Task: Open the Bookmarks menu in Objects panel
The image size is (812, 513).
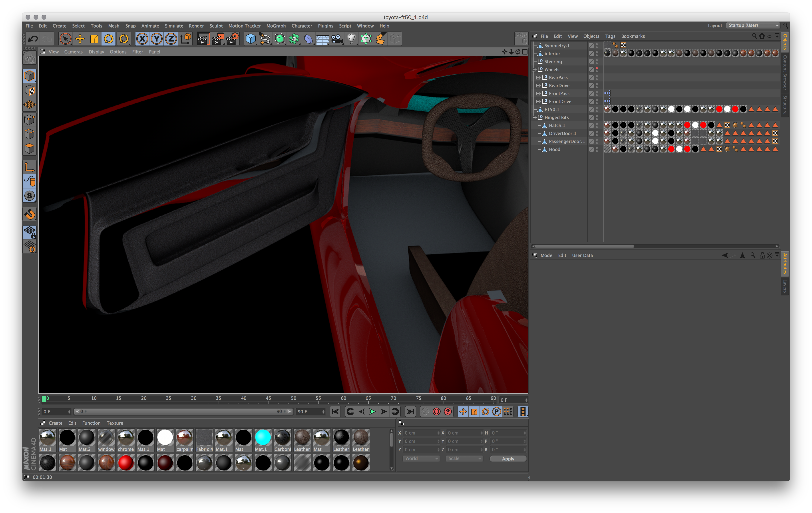Action: pyautogui.click(x=633, y=36)
